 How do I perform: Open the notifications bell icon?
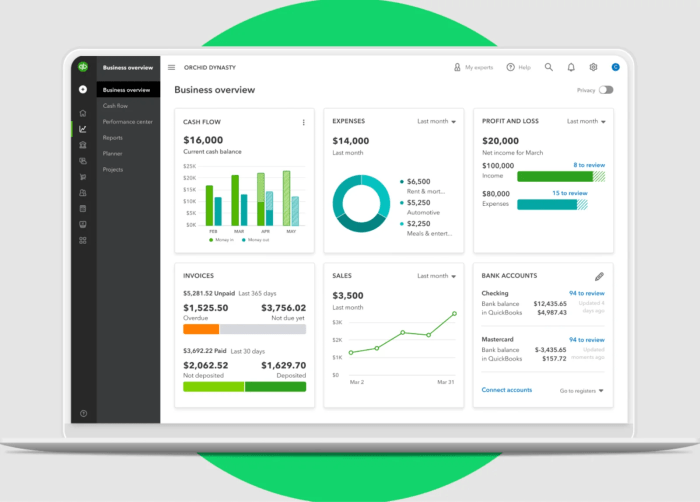[x=571, y=67]
